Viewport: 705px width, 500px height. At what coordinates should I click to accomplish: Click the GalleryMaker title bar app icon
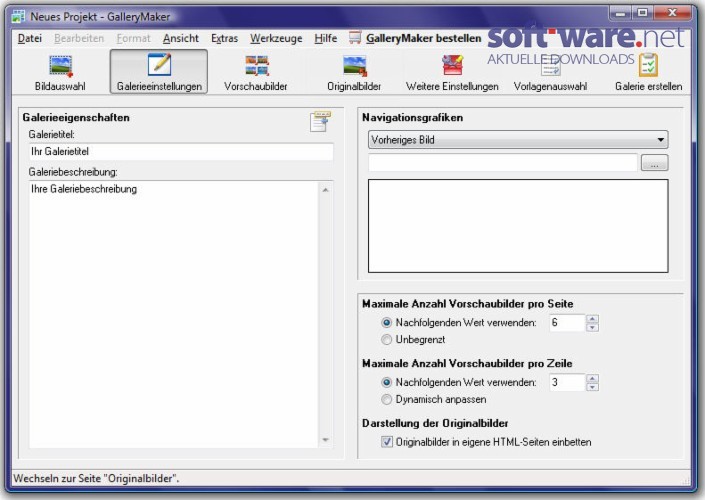coord(18,17)
